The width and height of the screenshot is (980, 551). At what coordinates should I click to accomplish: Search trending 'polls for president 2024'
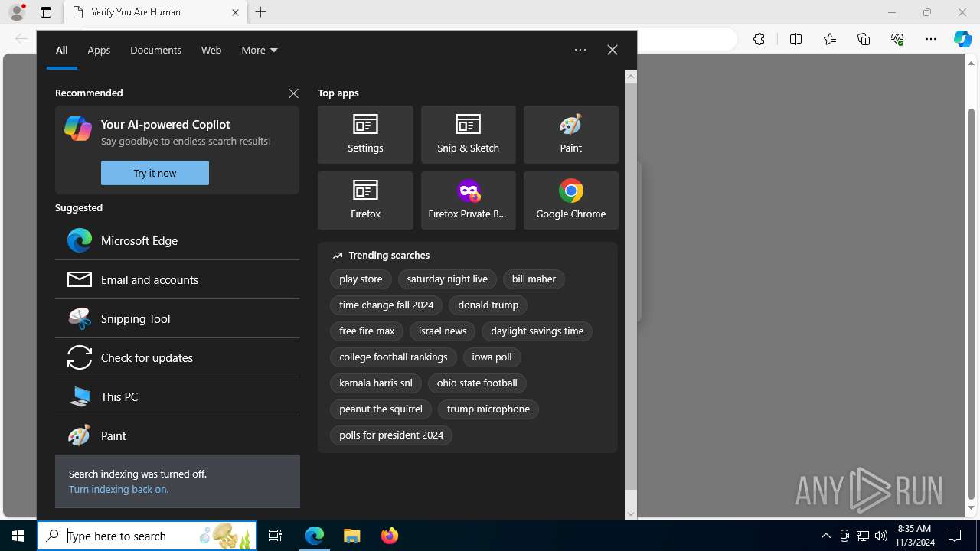pos(391,435)
